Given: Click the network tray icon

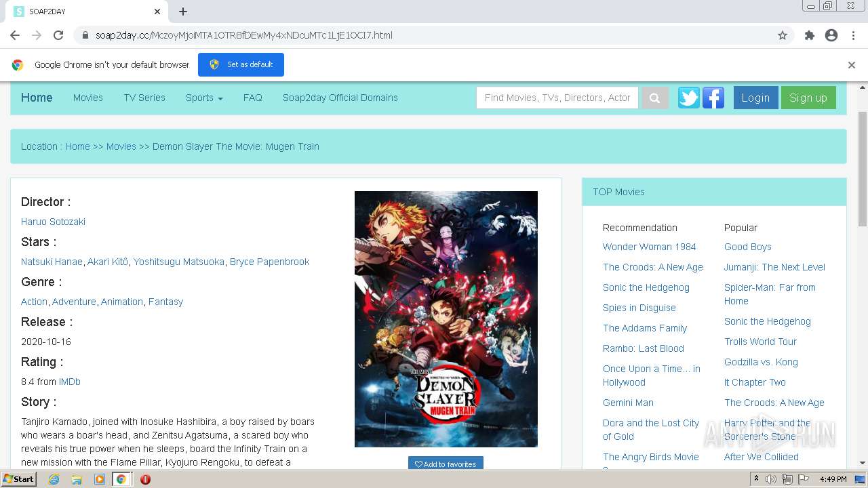Looking at the screenshot, I should 787,479.
